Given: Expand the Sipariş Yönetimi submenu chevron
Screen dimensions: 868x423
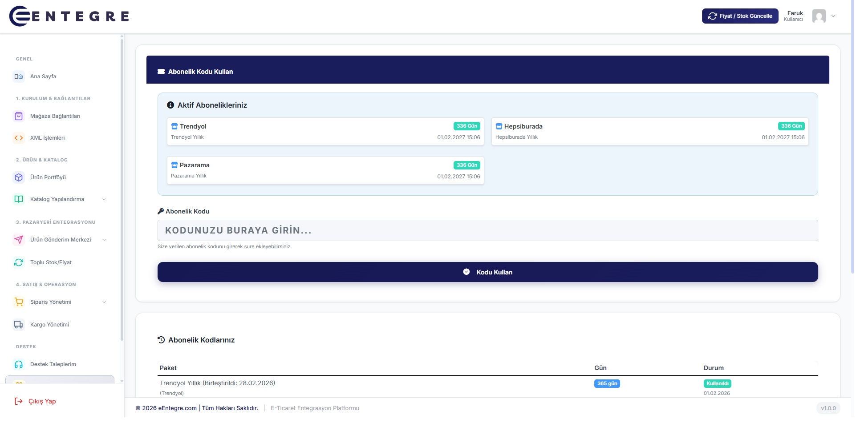Looking at the screenshot, I should coord(104,302).
